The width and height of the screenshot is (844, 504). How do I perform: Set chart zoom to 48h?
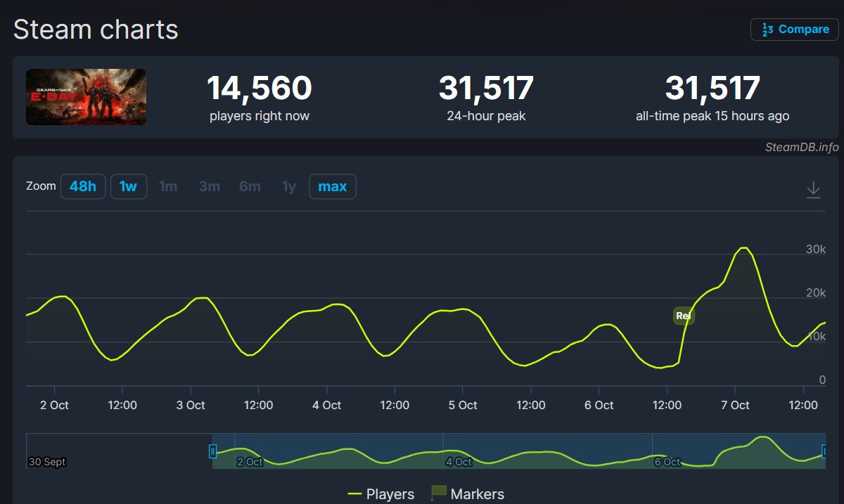coord(83,186)
